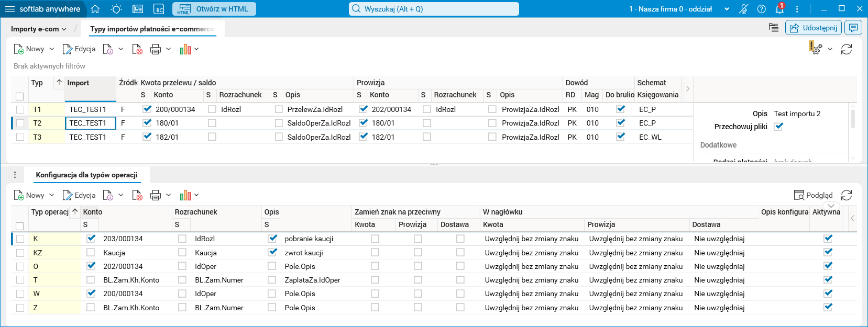Open notifications bell with badge

click(780, 9)
